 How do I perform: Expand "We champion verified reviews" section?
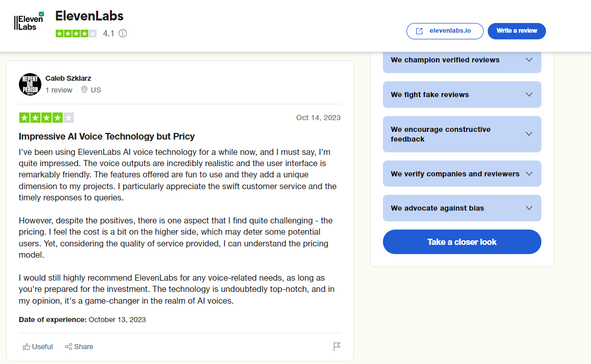click(529, 60)
